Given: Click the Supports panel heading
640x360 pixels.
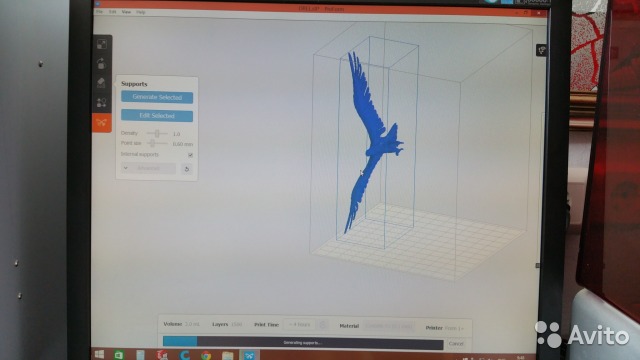Looking at the screenshot, I should coord(134,84).
